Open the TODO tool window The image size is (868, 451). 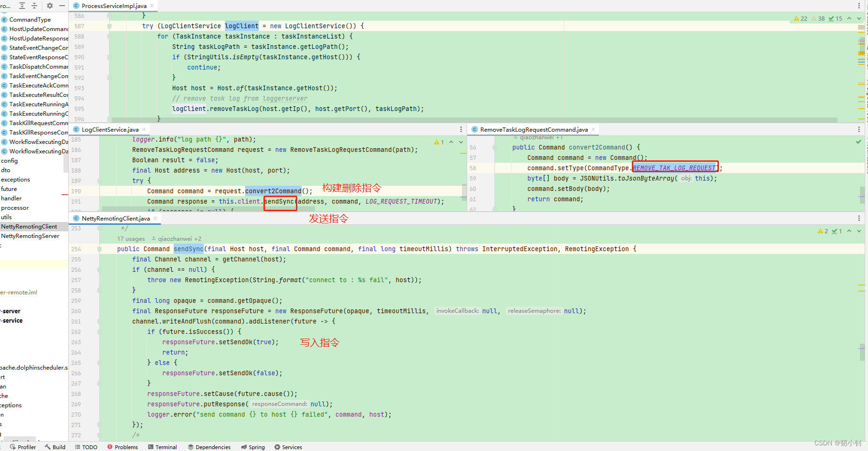[86, 447]
